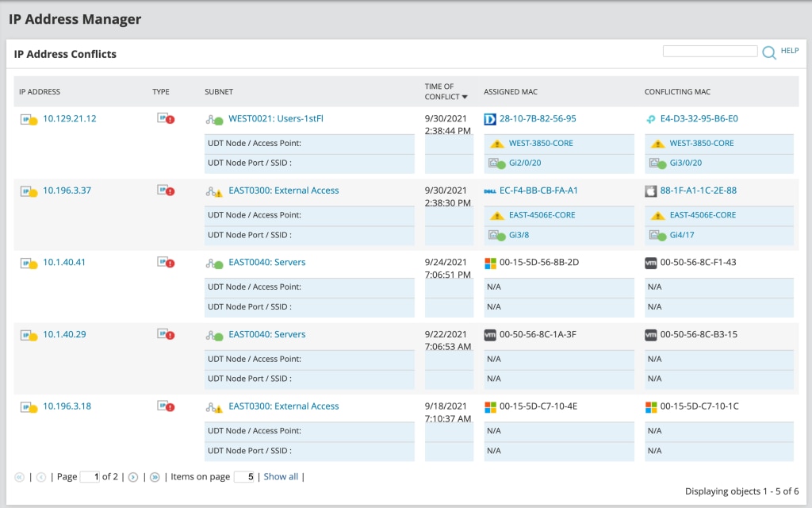Click the warning triangle beside WEST-3850-CORE
The image size is (812, 508).
pos(496,144)
